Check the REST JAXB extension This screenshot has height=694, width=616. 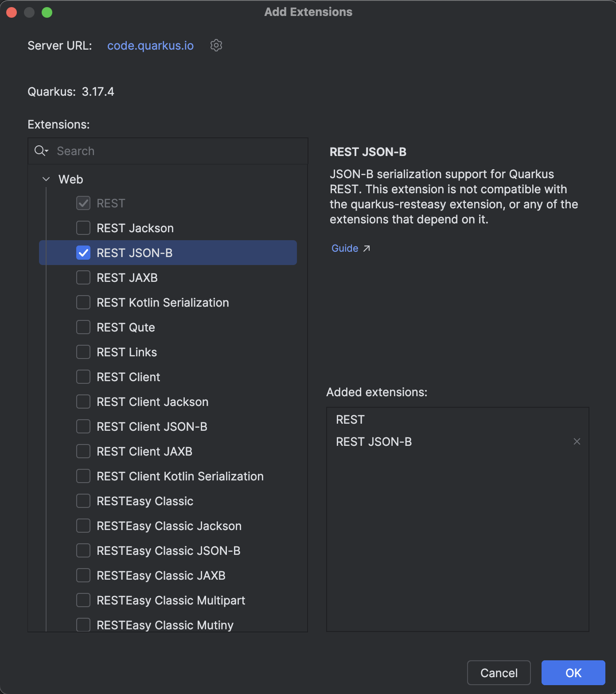[83, 277]
